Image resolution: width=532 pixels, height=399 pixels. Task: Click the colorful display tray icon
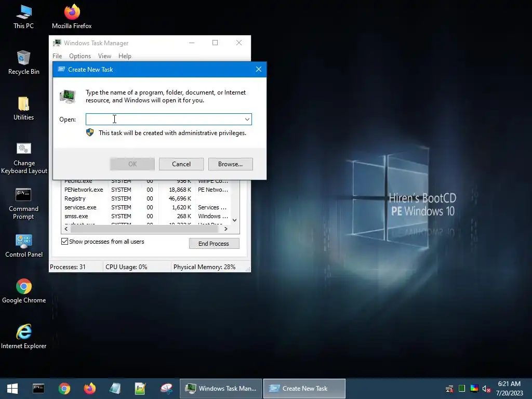(x=474, y=389)
